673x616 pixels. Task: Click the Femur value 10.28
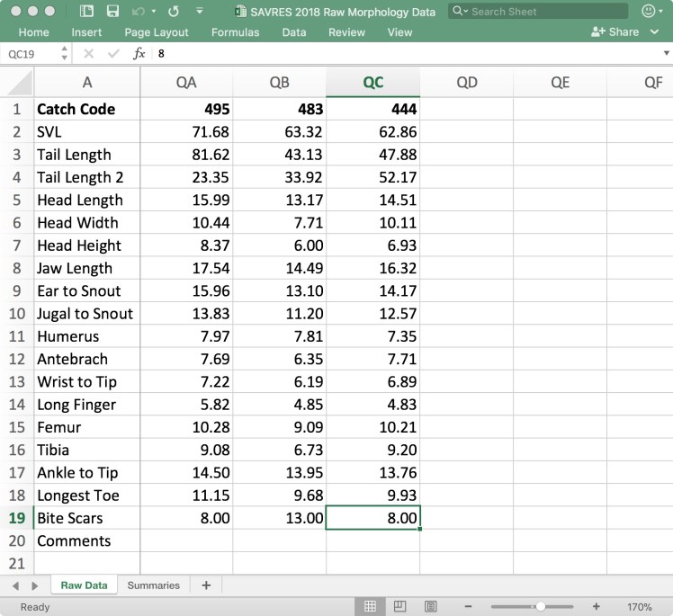point(186,427)
